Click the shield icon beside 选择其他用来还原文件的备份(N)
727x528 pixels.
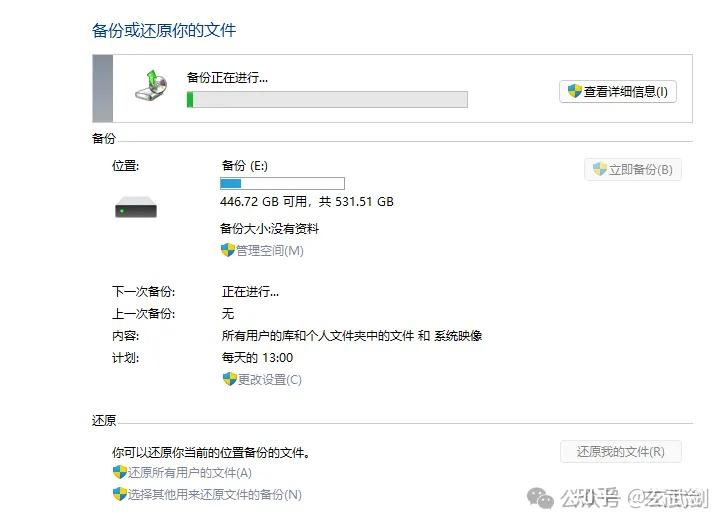point(120,494)
